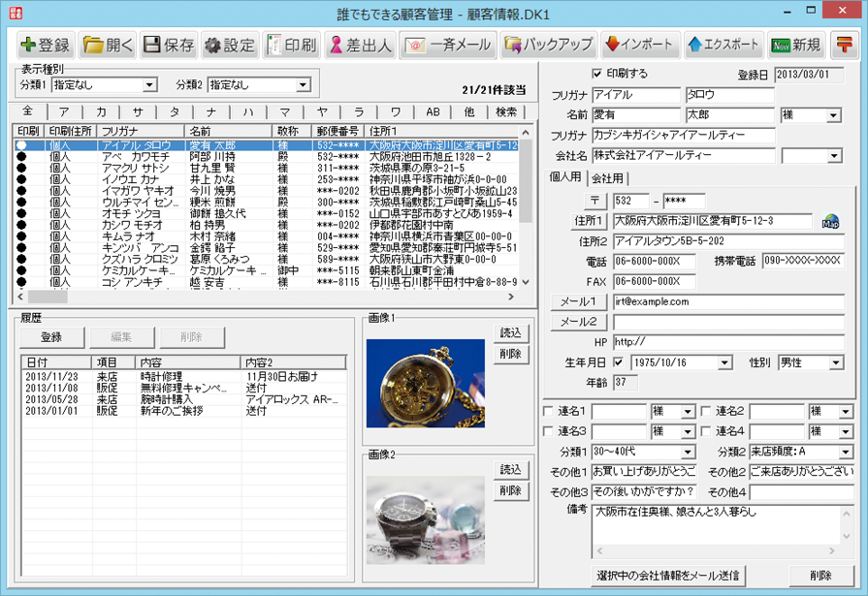The image size is (868, 596).
Task: Expand the 分類1 filter dropdown at top
Action: [149, 85]
